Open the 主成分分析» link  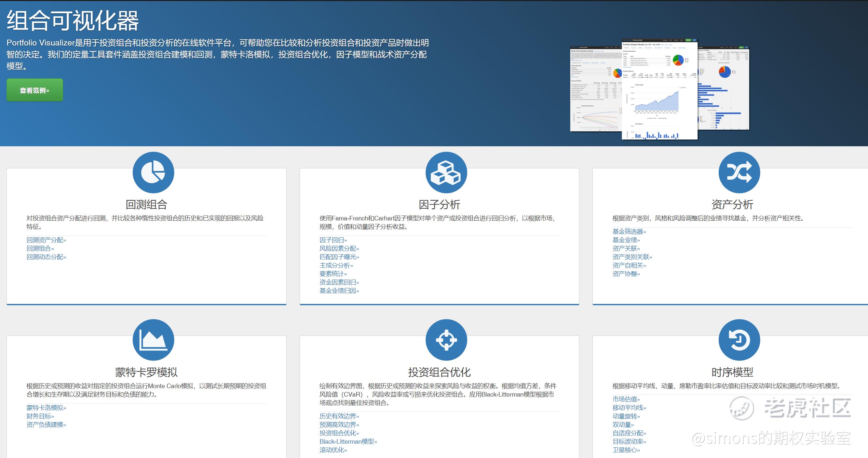336,265
